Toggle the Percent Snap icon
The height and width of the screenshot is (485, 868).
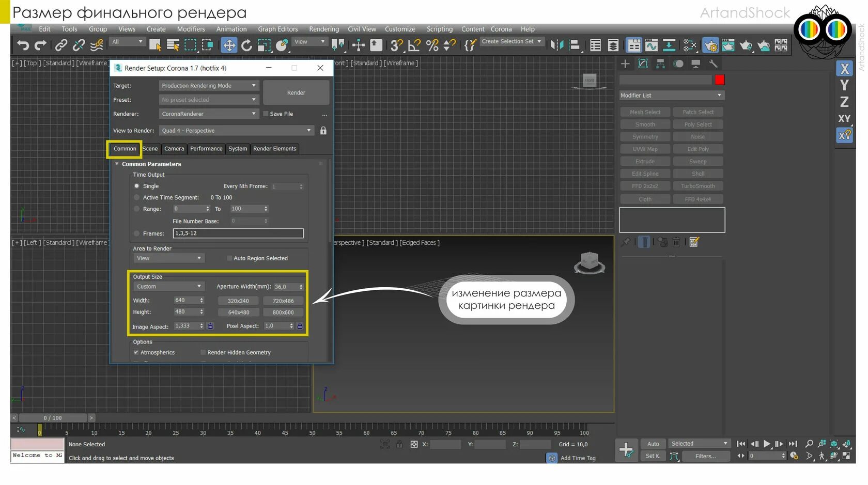coord(432,45)
